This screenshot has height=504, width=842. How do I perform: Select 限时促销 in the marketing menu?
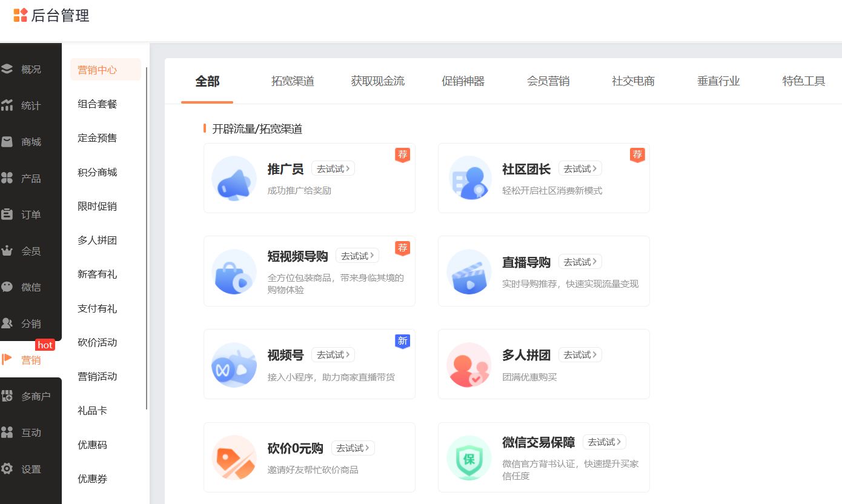tap(96, 206)
